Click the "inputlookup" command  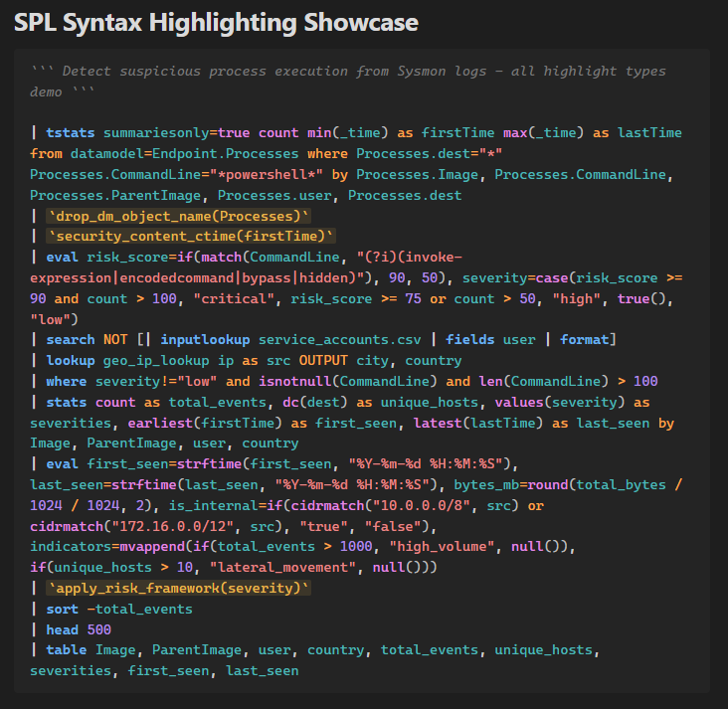tap(205, 339)
